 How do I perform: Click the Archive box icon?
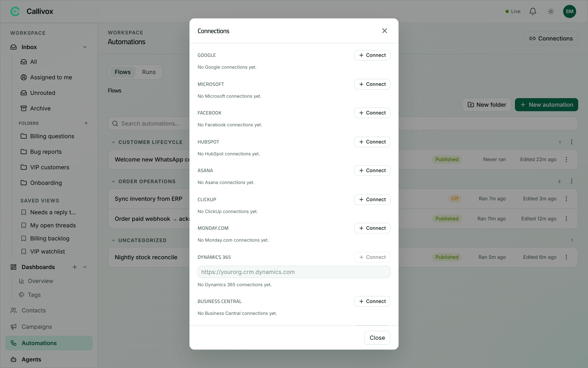23,108
